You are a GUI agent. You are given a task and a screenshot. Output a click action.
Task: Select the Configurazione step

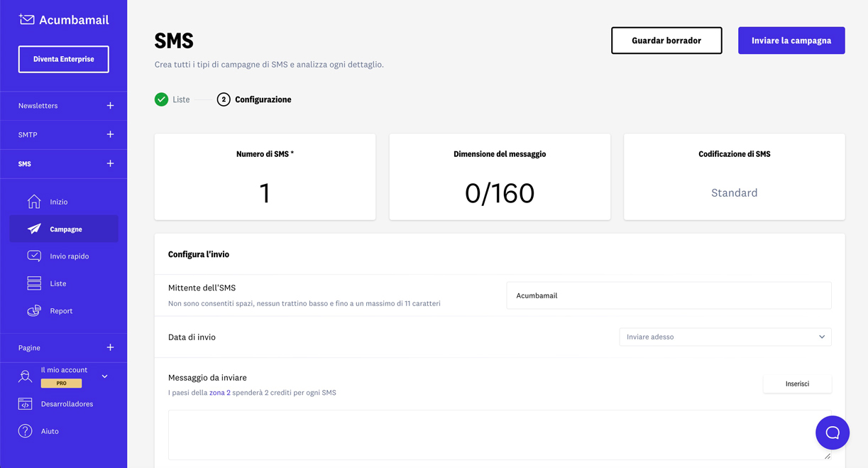pos(255,99)
